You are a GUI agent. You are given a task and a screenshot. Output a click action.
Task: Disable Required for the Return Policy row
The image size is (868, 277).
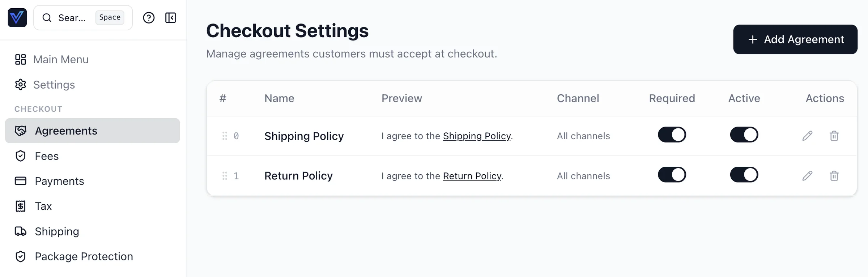click(672, 174)
